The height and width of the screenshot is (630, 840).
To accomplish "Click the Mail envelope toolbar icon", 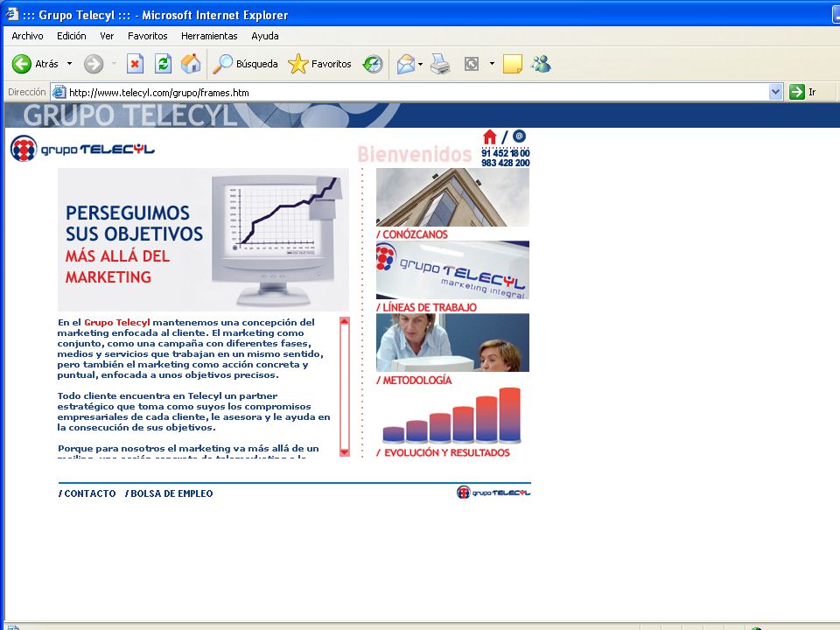I will coord(405,64).
